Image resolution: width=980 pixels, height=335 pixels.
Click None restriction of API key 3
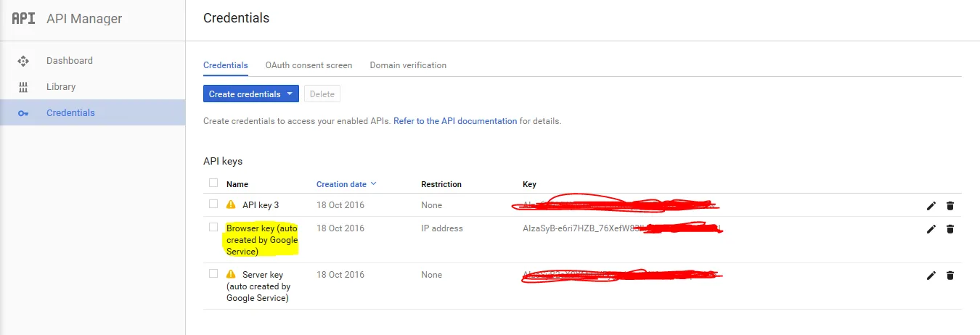pos(431,205)
